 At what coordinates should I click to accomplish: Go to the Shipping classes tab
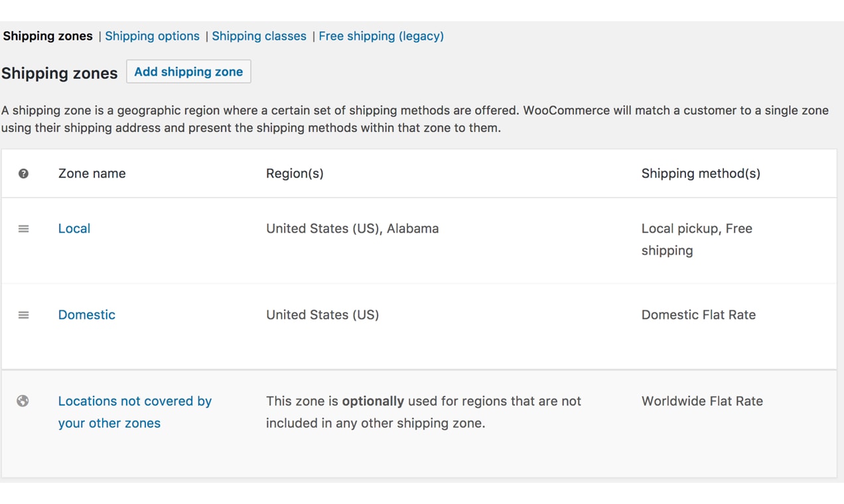click(259, 36)
